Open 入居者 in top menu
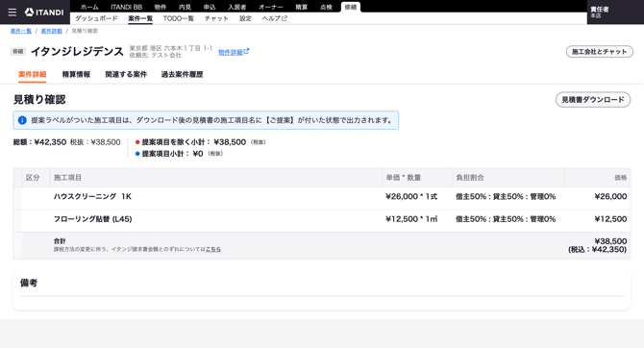The image size is (644, 348). point(237,7)
